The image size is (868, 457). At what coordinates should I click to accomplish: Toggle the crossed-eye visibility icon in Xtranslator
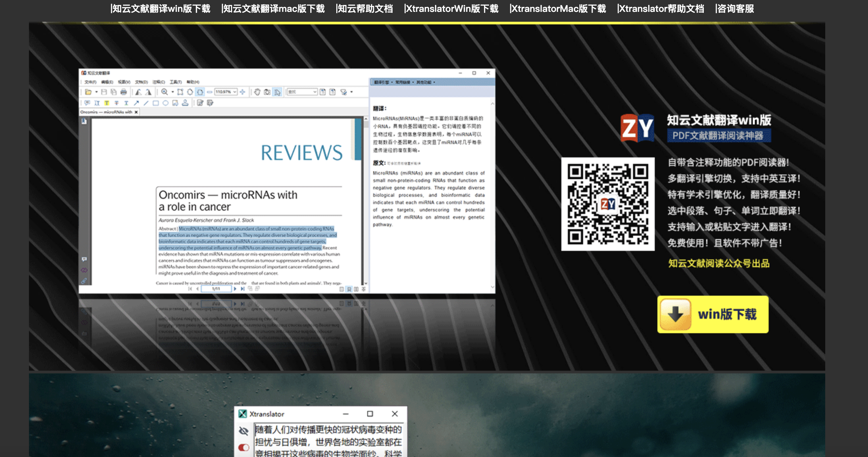coord(243,431)
